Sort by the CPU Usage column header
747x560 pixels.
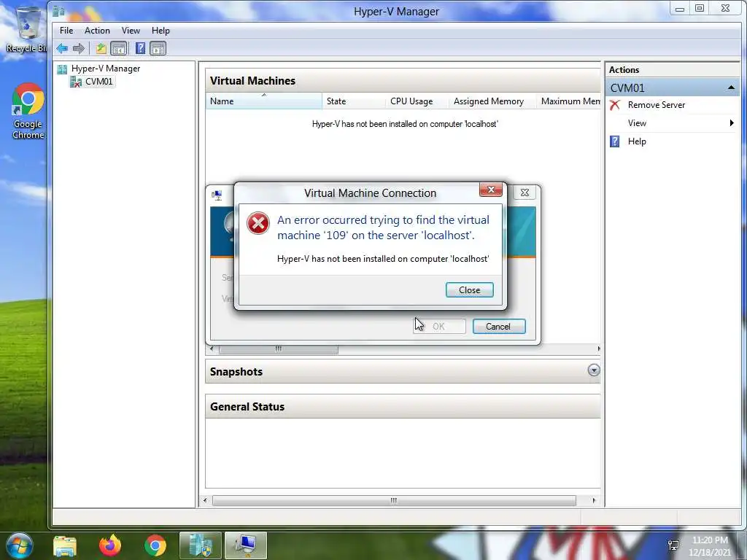pos(417,101)
